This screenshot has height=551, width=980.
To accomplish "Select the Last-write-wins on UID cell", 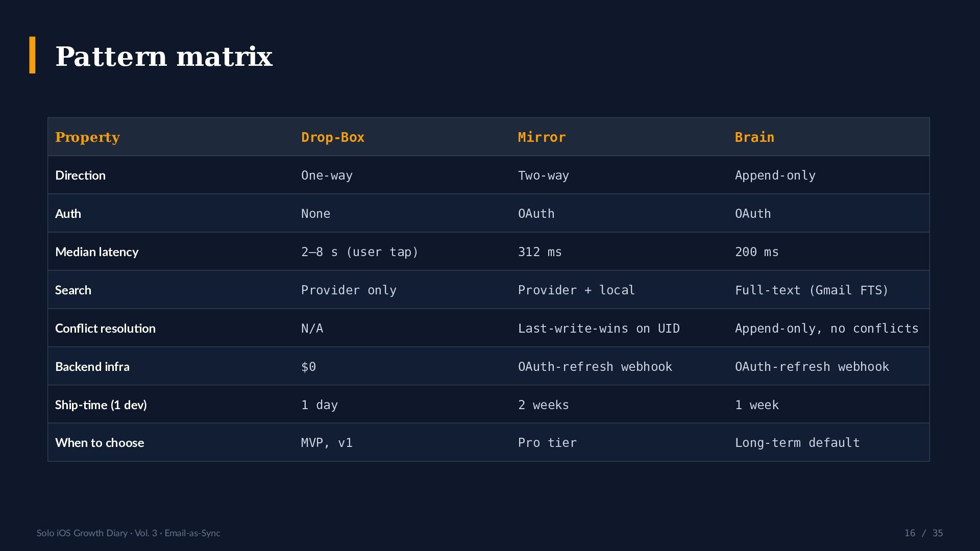I will (x=599, y=329).
